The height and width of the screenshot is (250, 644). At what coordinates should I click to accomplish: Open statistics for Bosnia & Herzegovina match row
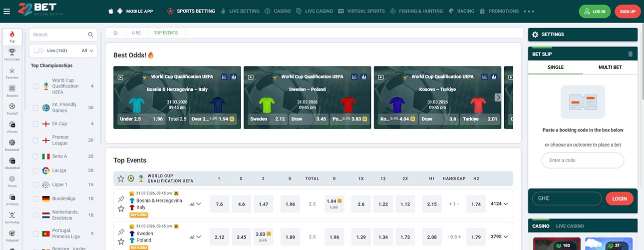pos(192,204)
